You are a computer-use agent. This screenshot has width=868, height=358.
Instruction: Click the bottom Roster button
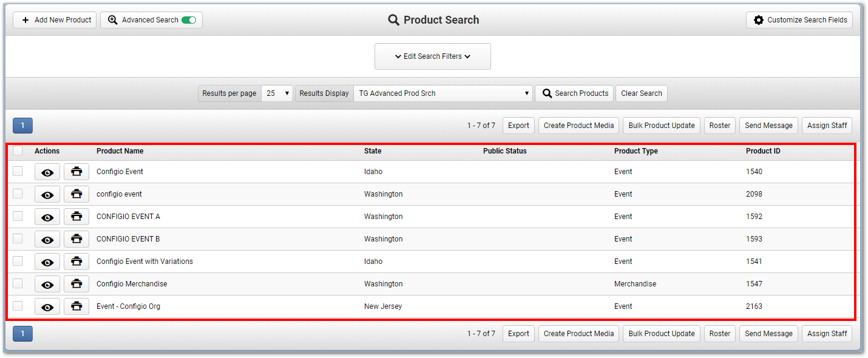click(x=720, y=334)
